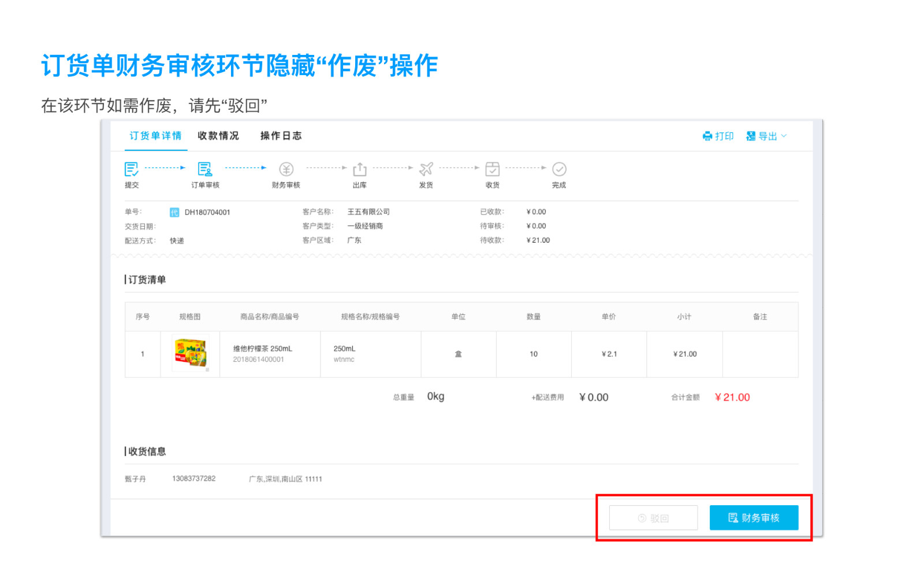Click the 驳回 reject button
924x578 pixels.
[653, 518]
